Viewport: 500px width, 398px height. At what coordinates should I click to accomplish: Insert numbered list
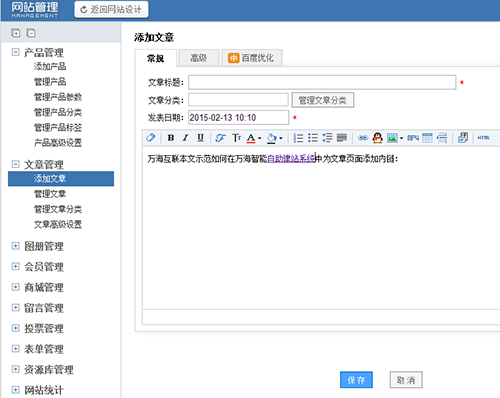click(298, 138)
